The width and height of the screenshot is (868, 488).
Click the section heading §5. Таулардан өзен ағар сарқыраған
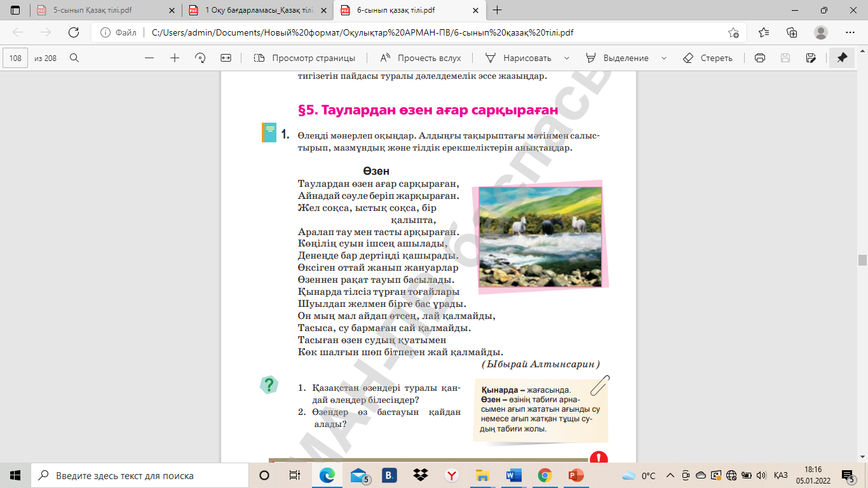click(x=428, y=110)
